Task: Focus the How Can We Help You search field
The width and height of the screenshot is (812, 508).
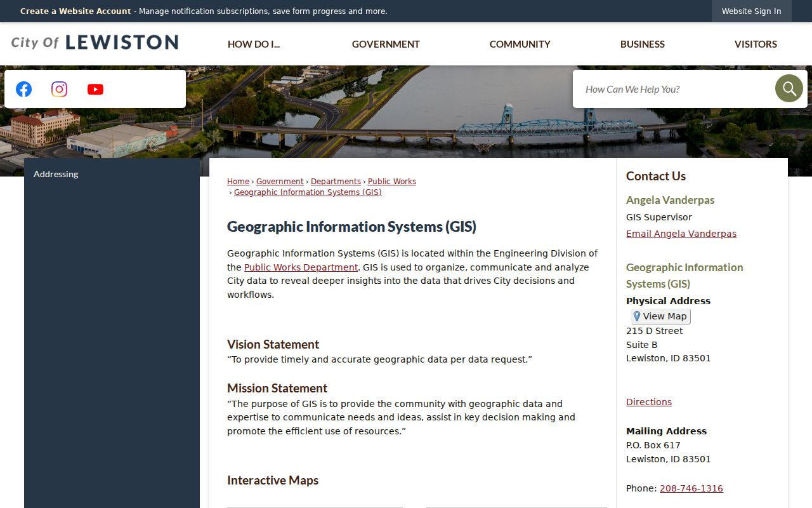Action: click(672, 89)
